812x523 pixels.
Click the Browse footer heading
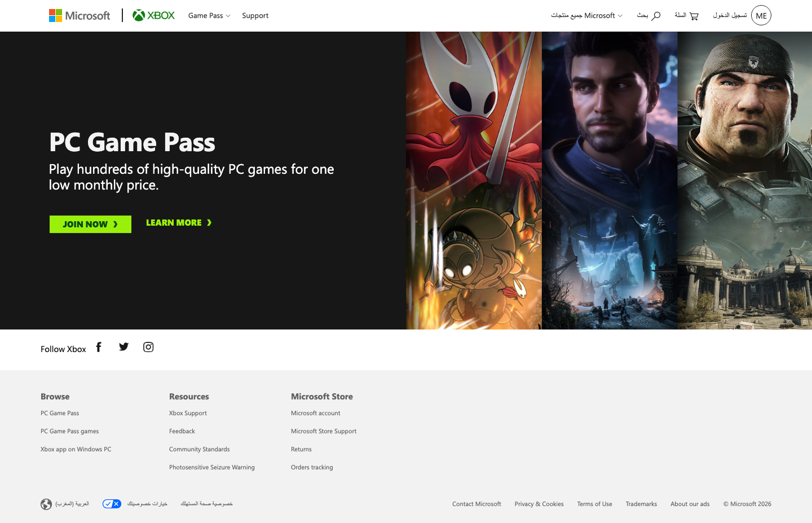coord(55,397)
